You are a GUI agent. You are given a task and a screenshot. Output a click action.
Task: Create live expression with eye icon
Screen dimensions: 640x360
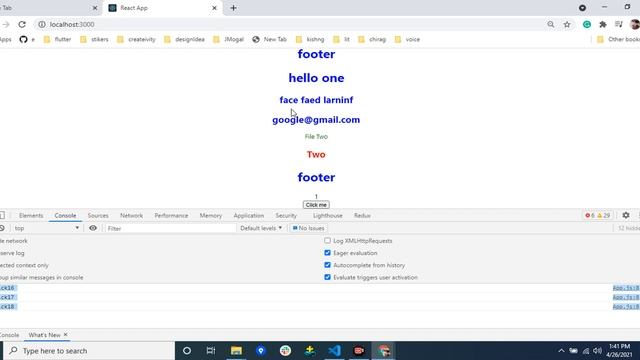point(93,228)
